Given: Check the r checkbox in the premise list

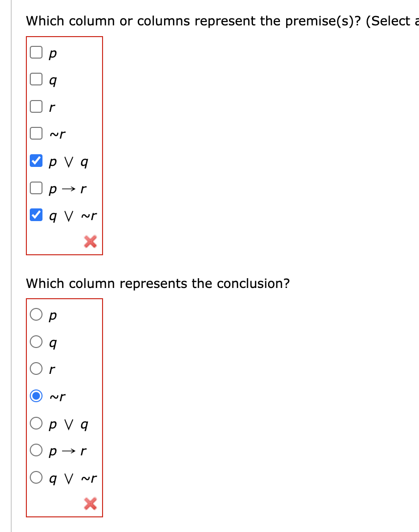Looking at the screenshot, I should point(36,106).
